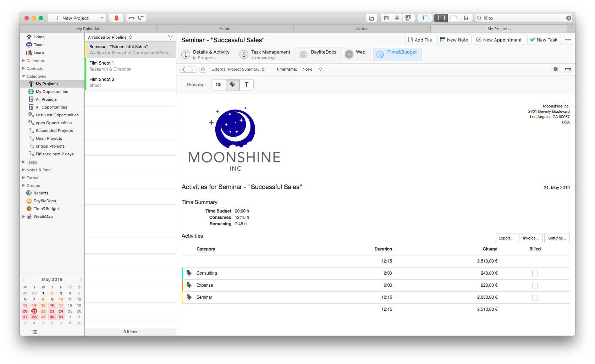This screenshot has height=364, width=595.
Task: Expand the Calendars section in sidebar
Action: (24, 61)
